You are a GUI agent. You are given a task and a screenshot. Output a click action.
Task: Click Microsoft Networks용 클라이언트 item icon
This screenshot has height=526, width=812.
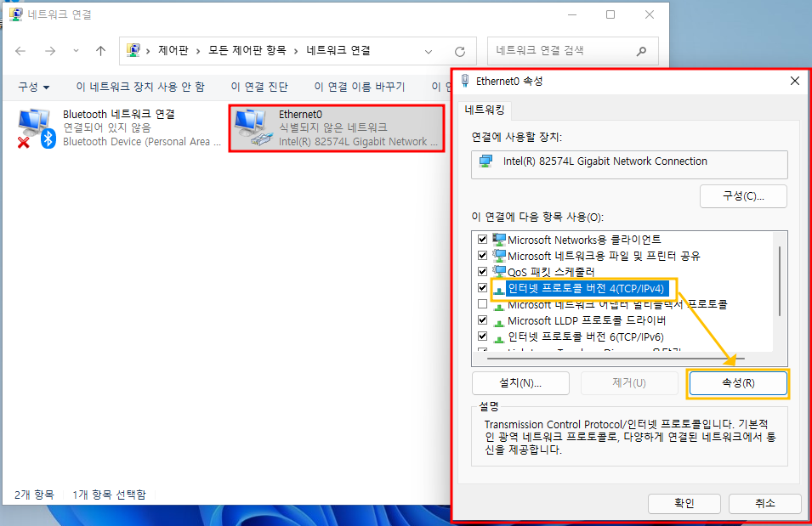(x=499, y=239)
